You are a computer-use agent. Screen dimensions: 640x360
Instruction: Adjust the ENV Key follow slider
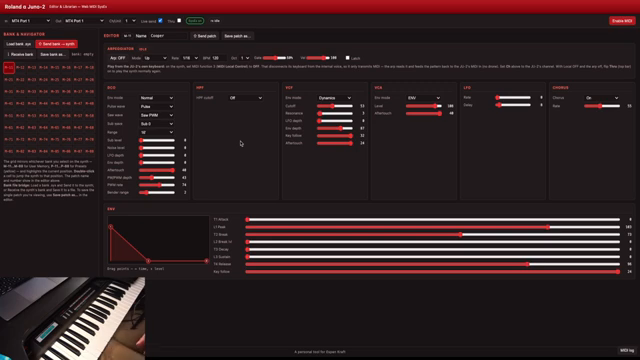point(433,272)
